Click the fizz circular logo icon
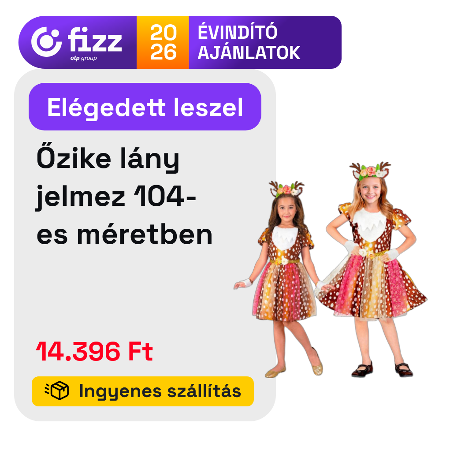Screen dimensions: 476x476 [46, 41]
